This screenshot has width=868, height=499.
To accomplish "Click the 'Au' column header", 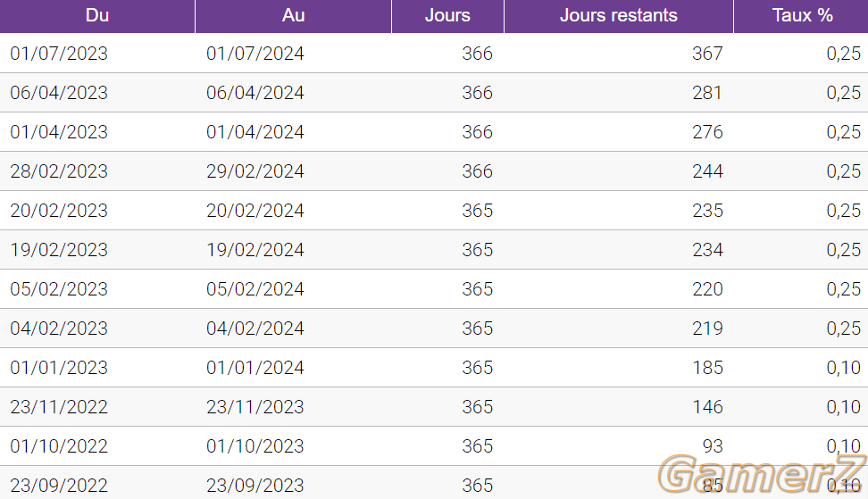I will point(294,15).
